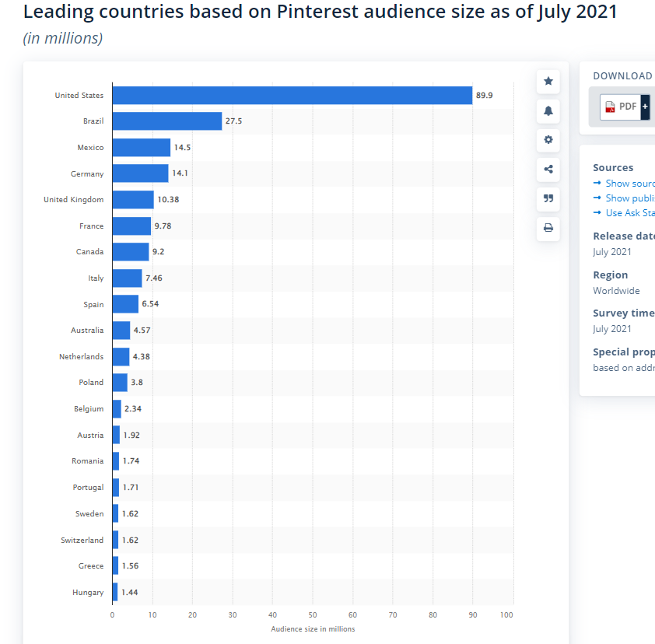Click the France bar
Viewport: 655px width, 644px height.
point(131,226)
